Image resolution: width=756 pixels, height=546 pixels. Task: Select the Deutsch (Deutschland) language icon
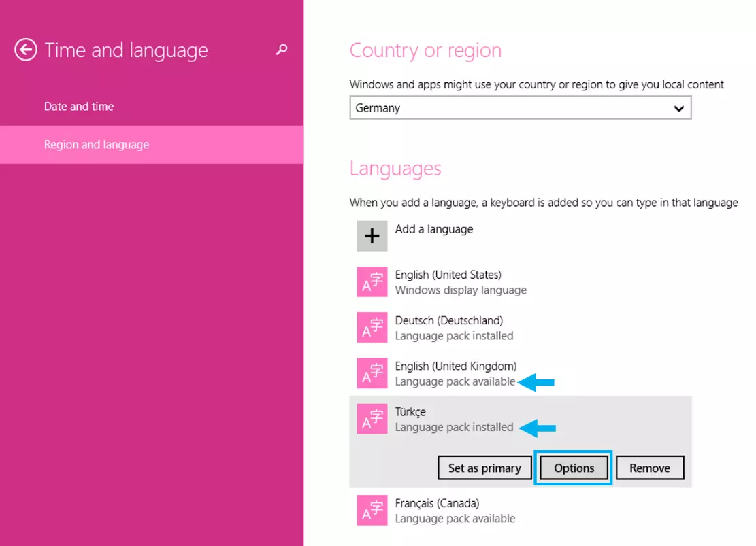(372, 328)
